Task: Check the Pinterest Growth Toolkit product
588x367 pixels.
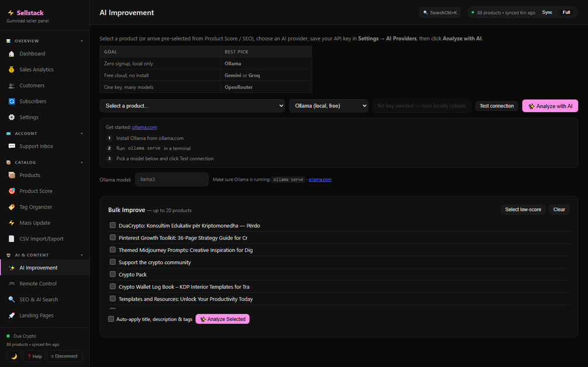Action: click(x=112, y=237)
